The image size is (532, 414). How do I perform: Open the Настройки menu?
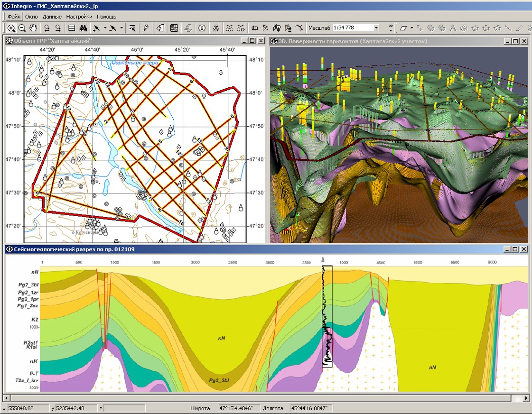pyautogui.click(x=79, y=17)
